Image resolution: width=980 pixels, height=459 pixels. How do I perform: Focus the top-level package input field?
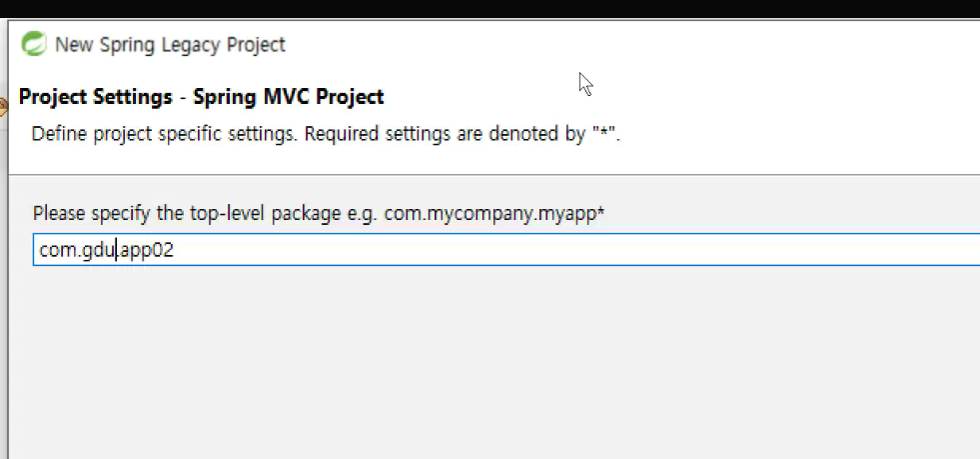pyautogui.click(x=506, y=250)
